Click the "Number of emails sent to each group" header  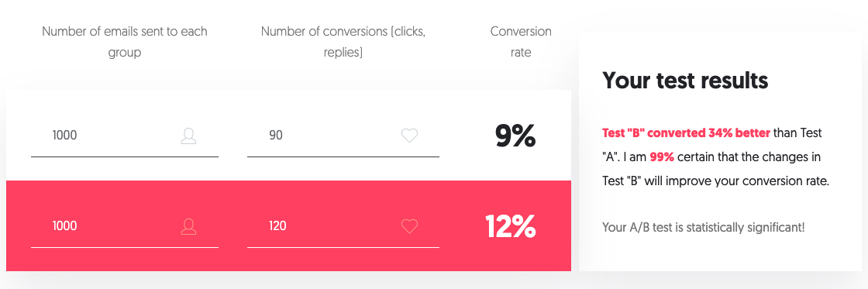[x=125, y=42]
